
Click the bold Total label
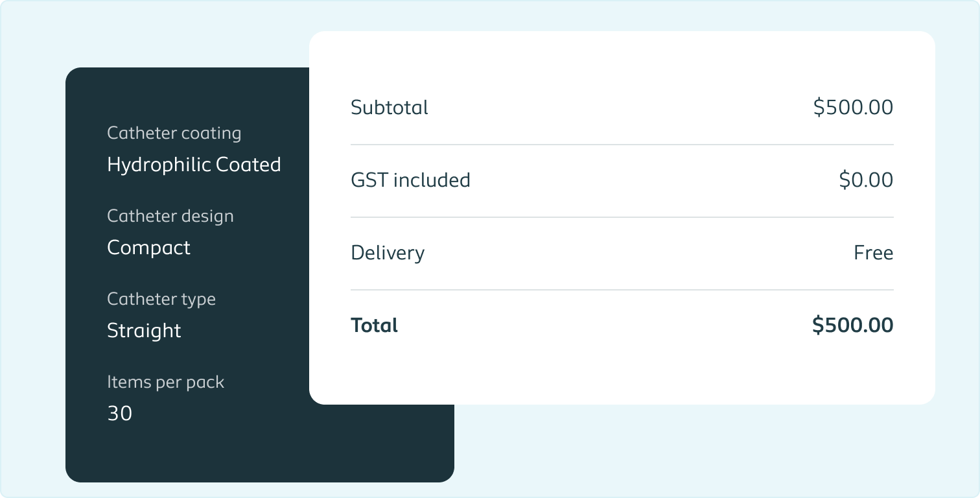[x=374, y=326]
